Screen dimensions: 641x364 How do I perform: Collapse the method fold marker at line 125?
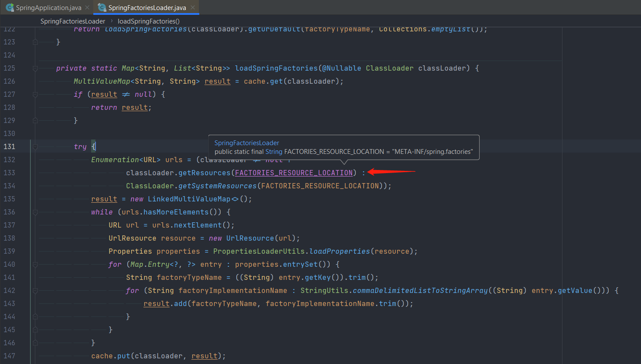(35, 68)
